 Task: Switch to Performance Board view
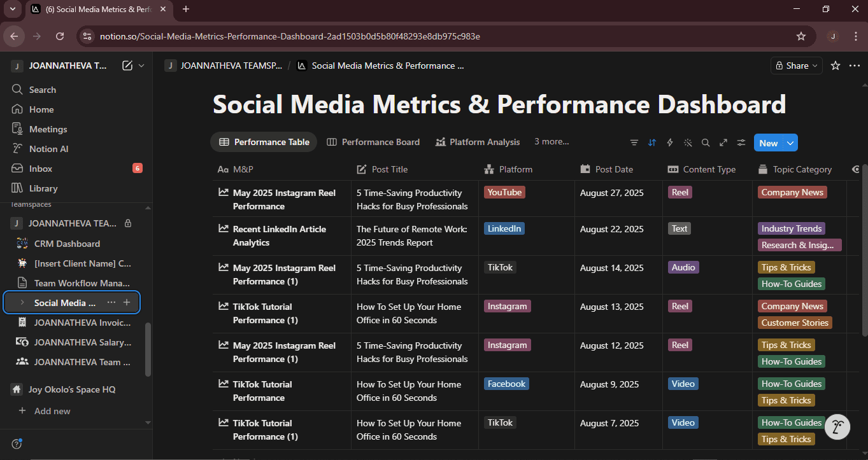pyautogui.click(x=373, y=142)
